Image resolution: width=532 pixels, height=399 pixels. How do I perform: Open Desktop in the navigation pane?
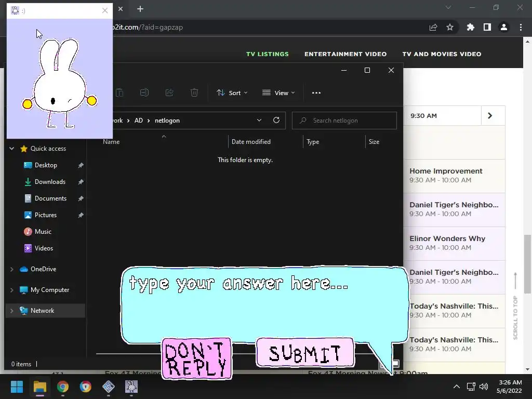pyautogui.click(x=46, y=165)
